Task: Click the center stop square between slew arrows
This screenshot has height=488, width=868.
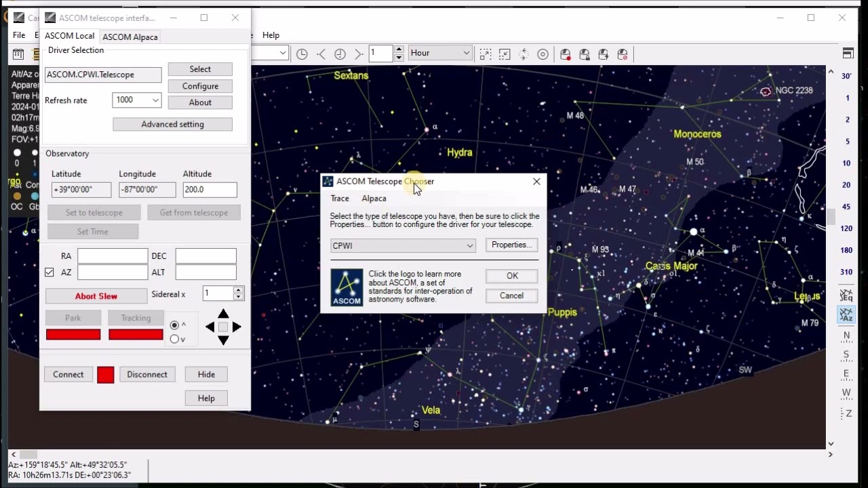Action: (223, 327)
